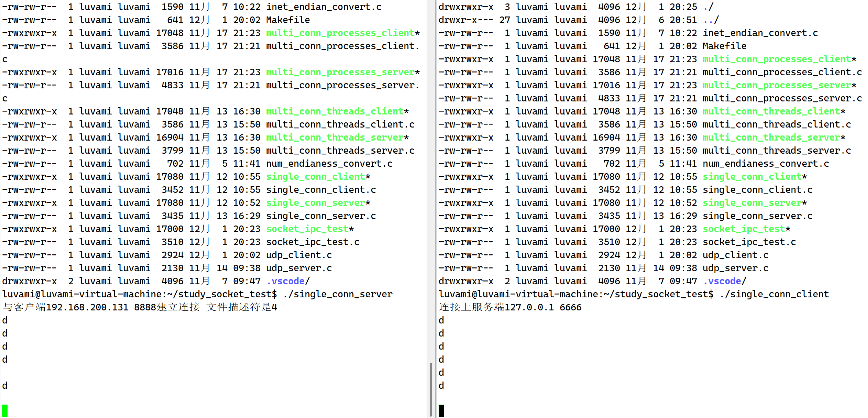The width and height of the screenshot is (868, 418).
Task: Click the vertical divider between terminal panes
Action: click(436, 206)
